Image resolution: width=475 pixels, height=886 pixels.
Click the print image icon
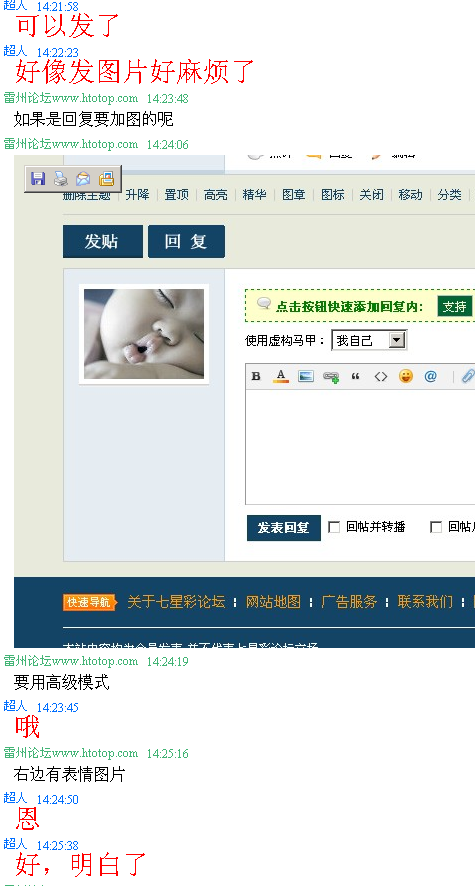point(60,179)
